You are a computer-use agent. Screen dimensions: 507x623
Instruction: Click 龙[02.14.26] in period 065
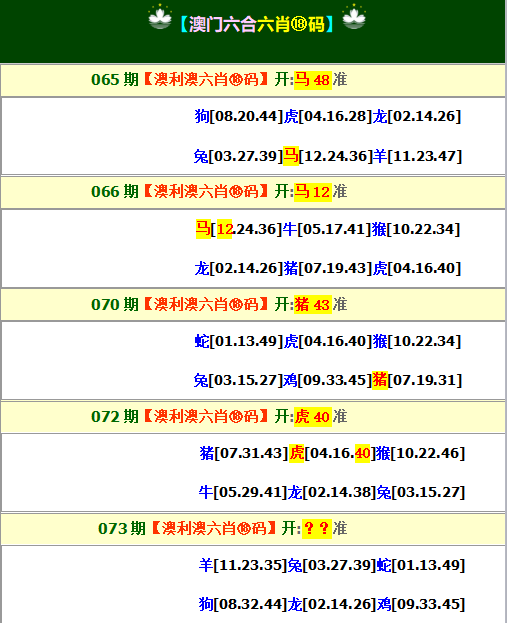coord(417,116)
